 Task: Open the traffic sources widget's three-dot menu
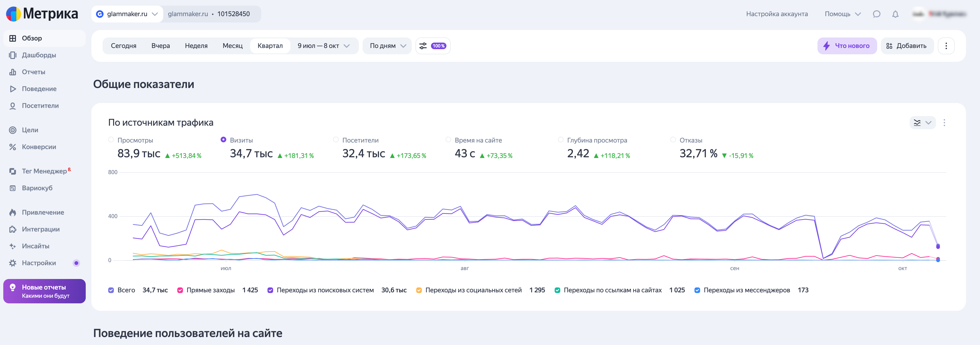944,123
